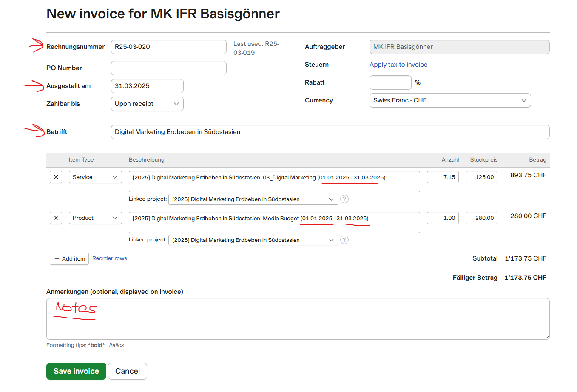Image resolution: width=577 pixels, height=392 pixels.
Task: Open help icon beside Service linked project
Action: (x=344, y=199)
